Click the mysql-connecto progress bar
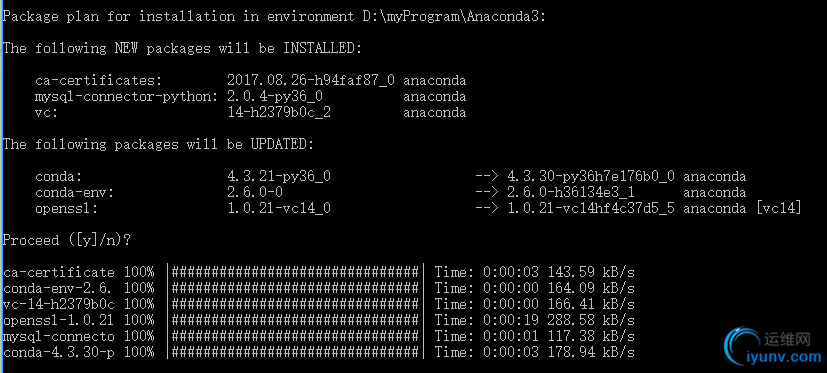Viewport: 827px width, 373px height. (x=295, y=336)
